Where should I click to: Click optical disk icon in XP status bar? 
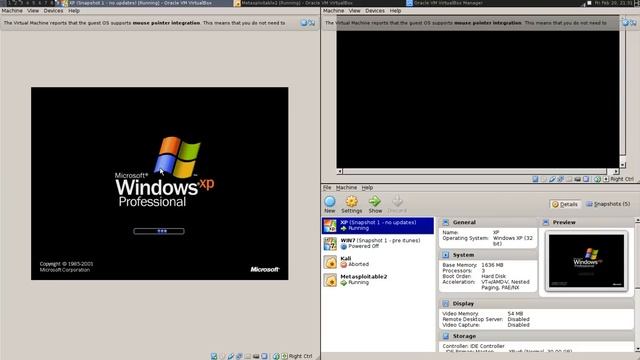pyautogui.click(x=222, y=356)
